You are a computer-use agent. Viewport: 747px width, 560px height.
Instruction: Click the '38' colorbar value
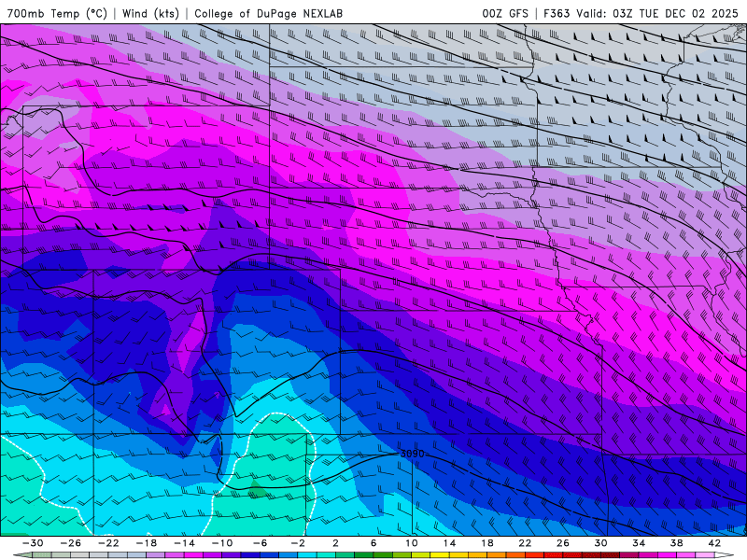676,543
